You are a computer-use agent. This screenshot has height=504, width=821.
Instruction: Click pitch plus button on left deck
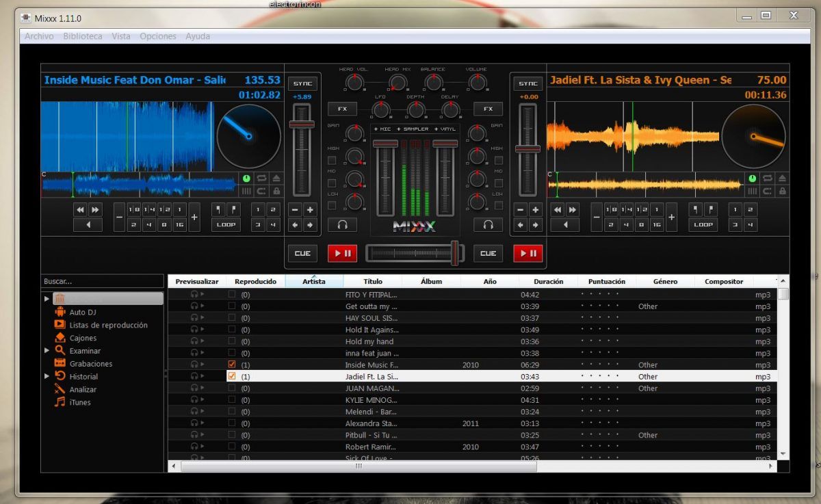[x=310, y=210]
